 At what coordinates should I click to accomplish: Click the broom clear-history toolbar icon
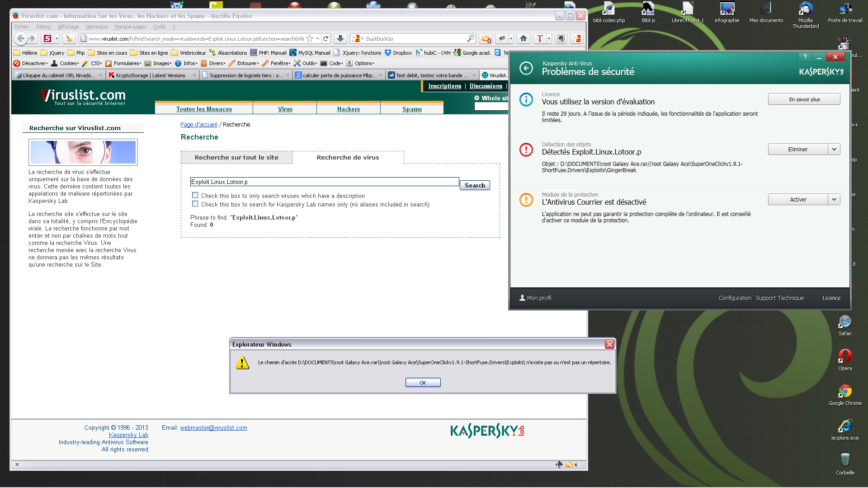pos(69,38)
